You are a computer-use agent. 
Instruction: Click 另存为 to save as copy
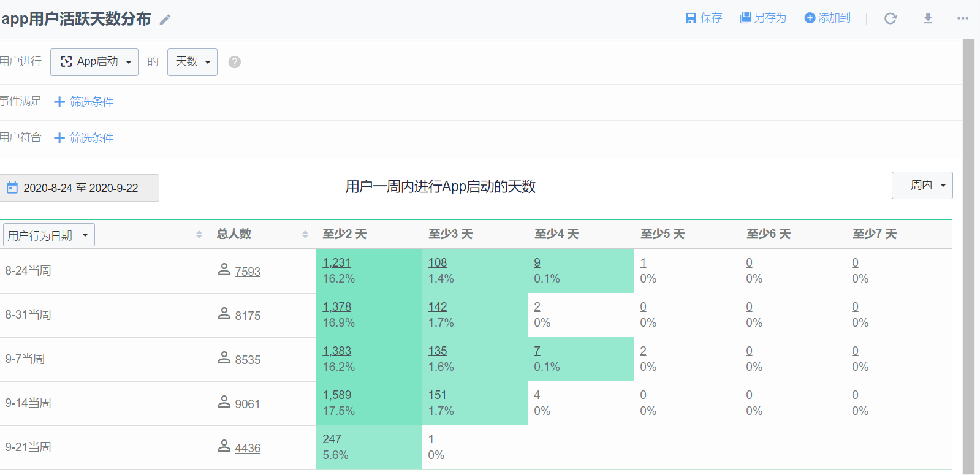763,18
